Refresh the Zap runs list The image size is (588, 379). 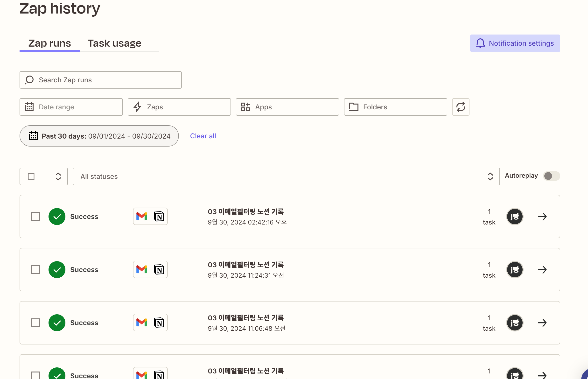click(461, 107)
